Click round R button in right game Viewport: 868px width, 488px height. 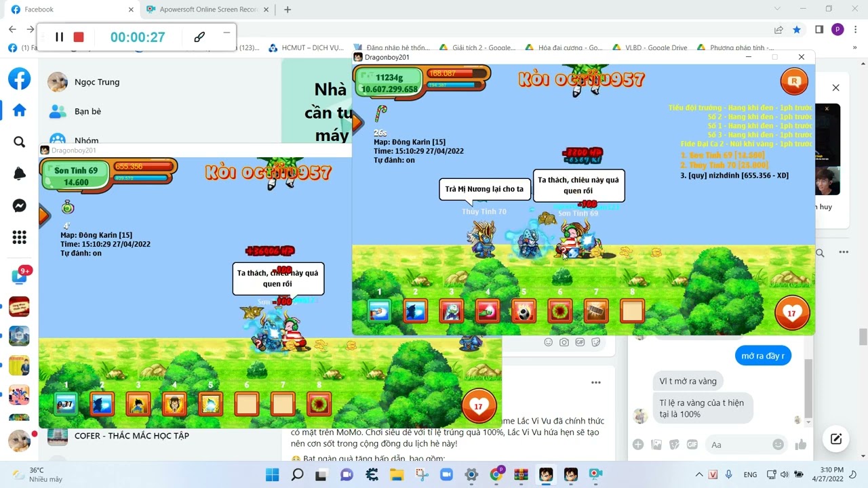click(x=794, y=82)
